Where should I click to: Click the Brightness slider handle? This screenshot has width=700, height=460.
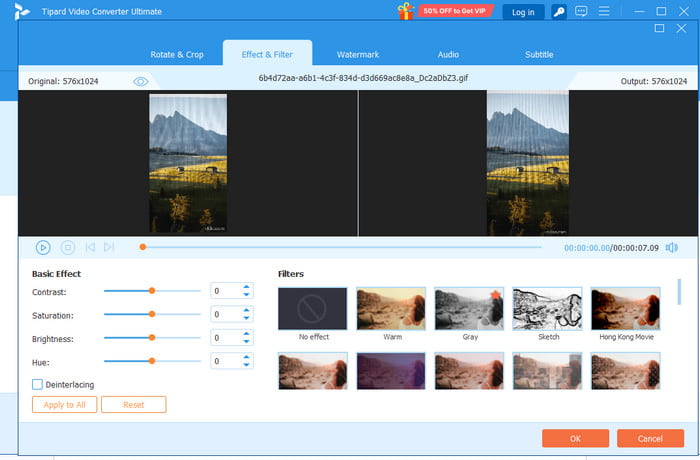(x=152, y=338)
